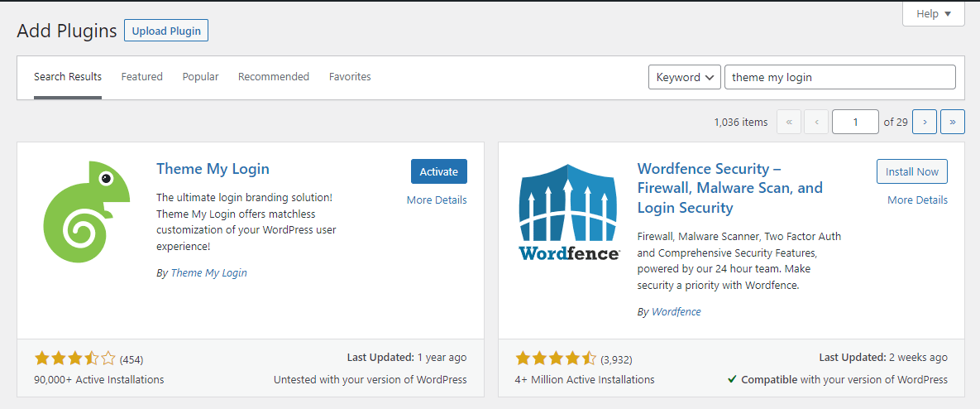
Task: Click the Wordfence star rating
Action: tap(556, 358)
